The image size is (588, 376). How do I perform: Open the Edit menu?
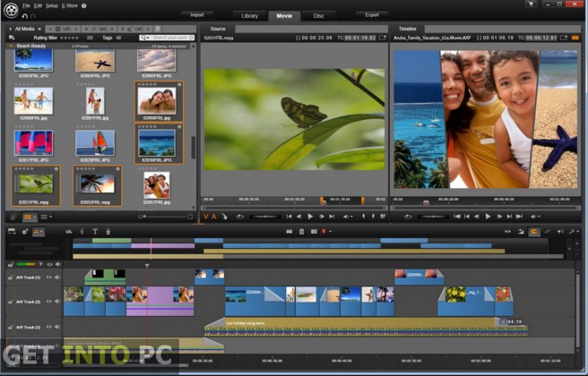pos(38,5)
